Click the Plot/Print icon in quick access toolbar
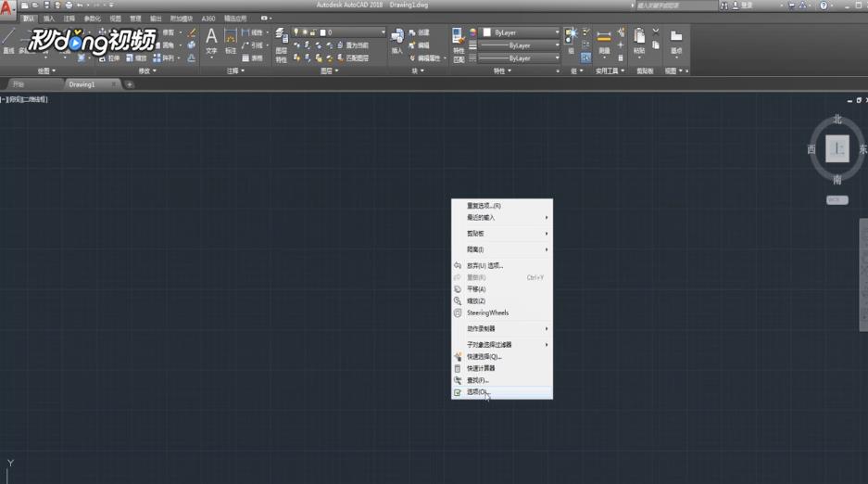 (x=69, y=5)
